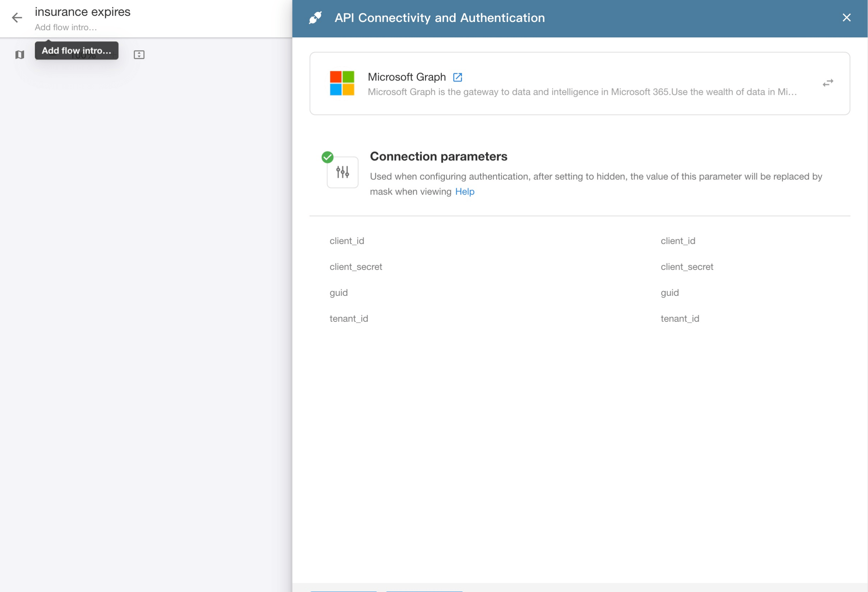
Task: Click the left guid parameter name
Action: click(x=338, y=293)
